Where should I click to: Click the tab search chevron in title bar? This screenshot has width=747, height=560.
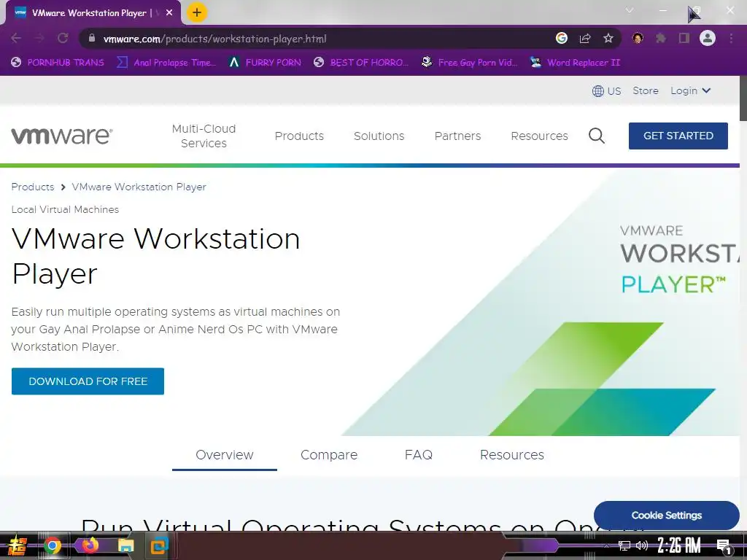[x=630, y=10]
